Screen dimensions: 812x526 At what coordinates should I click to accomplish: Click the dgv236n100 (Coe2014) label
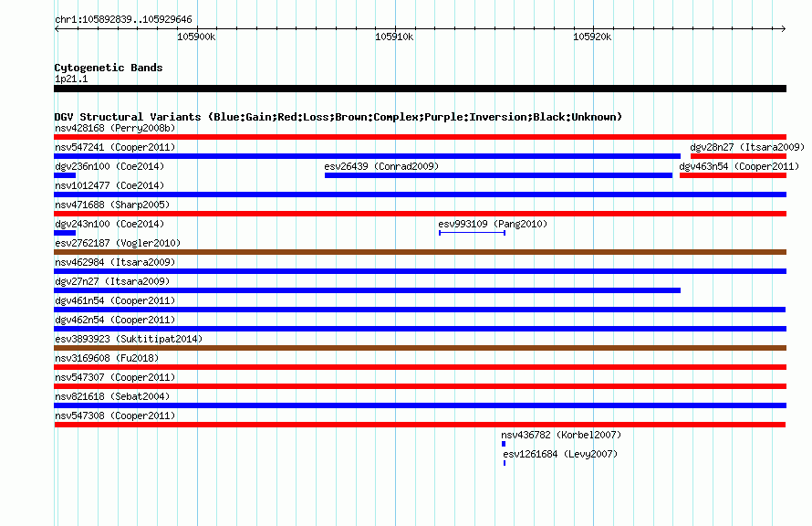tap(109, 166)
